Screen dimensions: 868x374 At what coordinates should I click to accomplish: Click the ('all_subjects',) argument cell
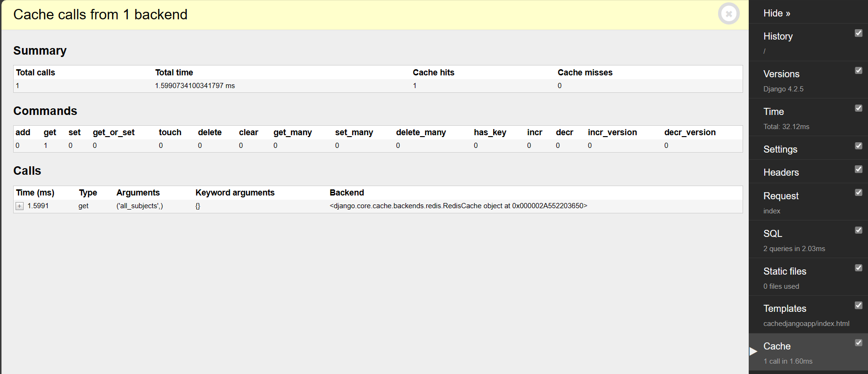(x=140, y=206)
